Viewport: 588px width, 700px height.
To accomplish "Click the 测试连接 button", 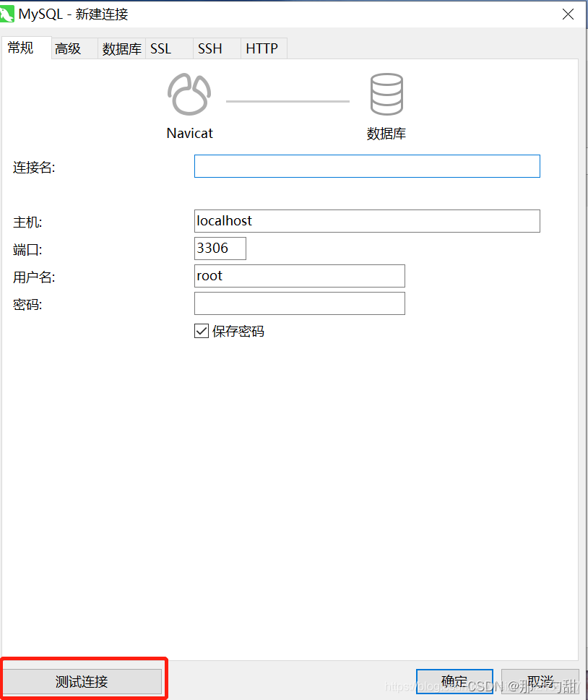I will coord(82,681).
